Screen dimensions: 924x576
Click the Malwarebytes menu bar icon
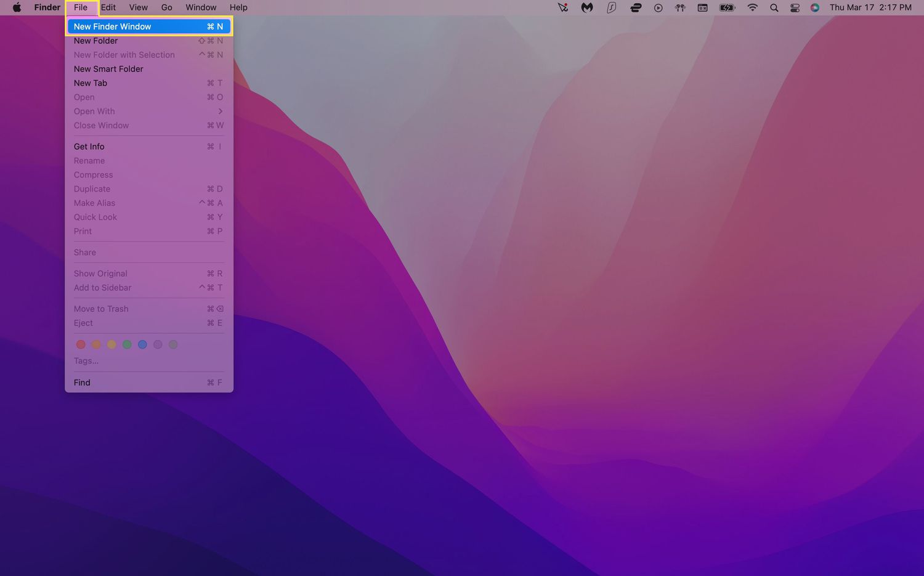click(587, 7)
